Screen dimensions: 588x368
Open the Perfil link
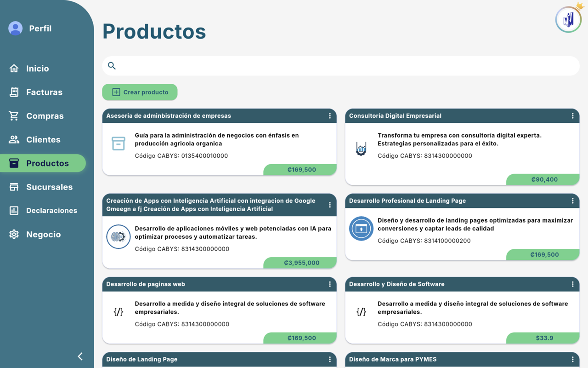pyautogui.click(x=40, y=29)
